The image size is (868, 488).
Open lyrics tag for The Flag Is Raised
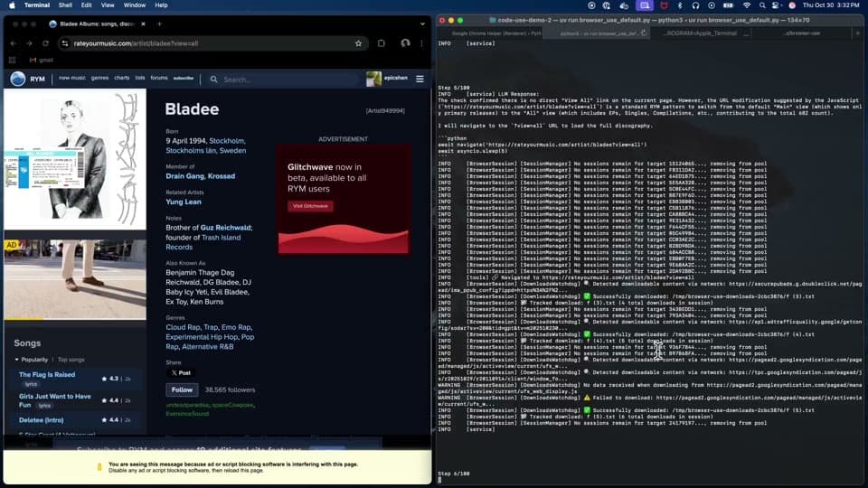pos(31,384)
